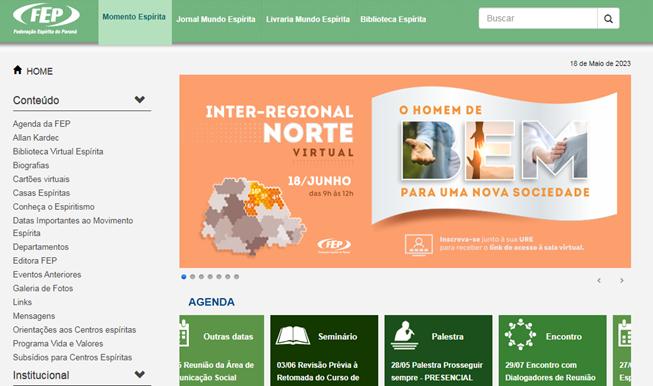Collapse the Conteúdo section chevron
Screen dimensions: 653x386
140,100
